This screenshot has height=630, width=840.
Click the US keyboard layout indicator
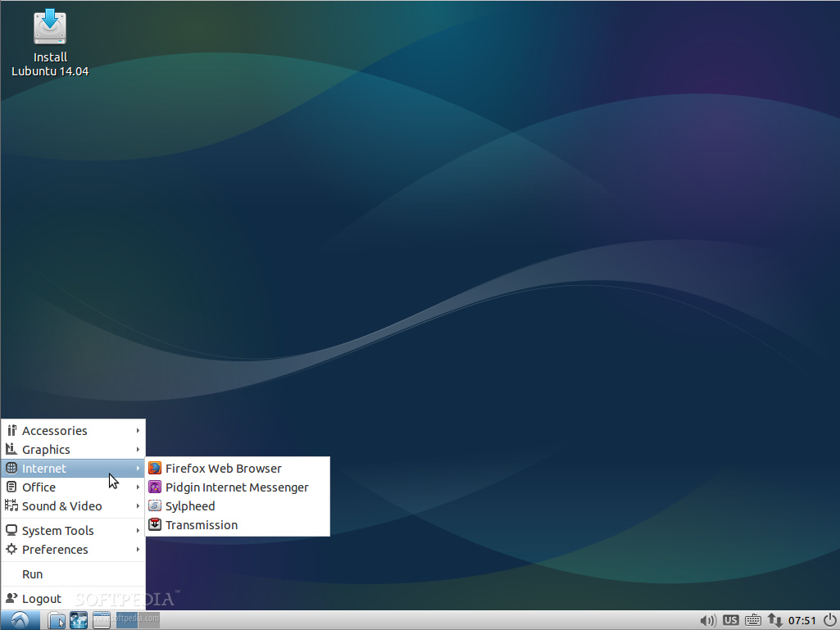coord(730,620)
